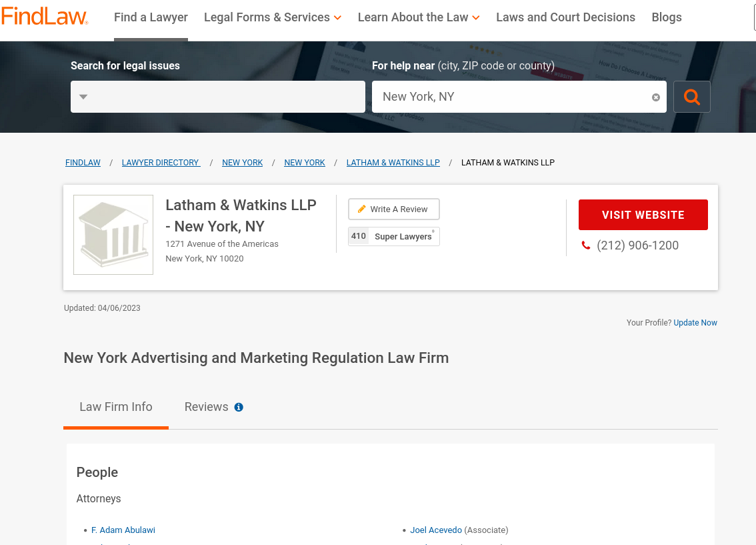
Task: Click the location input with New York, NY
Action: coord(519,97)
